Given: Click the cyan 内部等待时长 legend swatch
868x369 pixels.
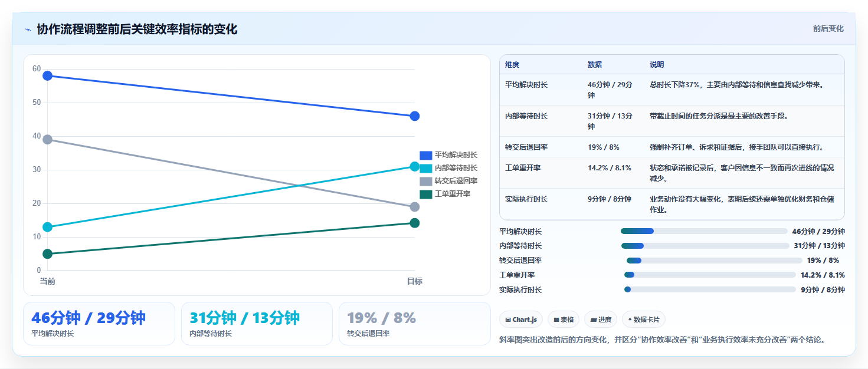Looking at the screenshot, I should click(426, 168).
